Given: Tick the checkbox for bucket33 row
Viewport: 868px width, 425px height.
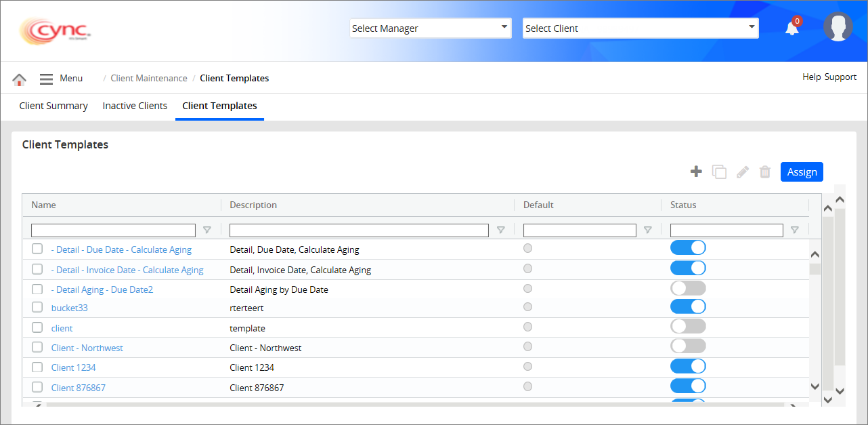Looking at the screenshot, I should pyautogui.click(x=37, y=308).
